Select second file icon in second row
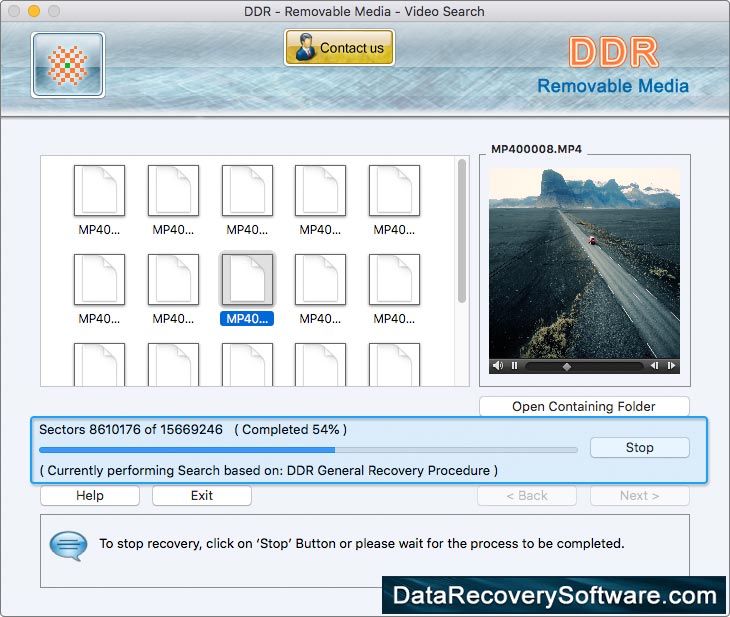 [173, 279]
